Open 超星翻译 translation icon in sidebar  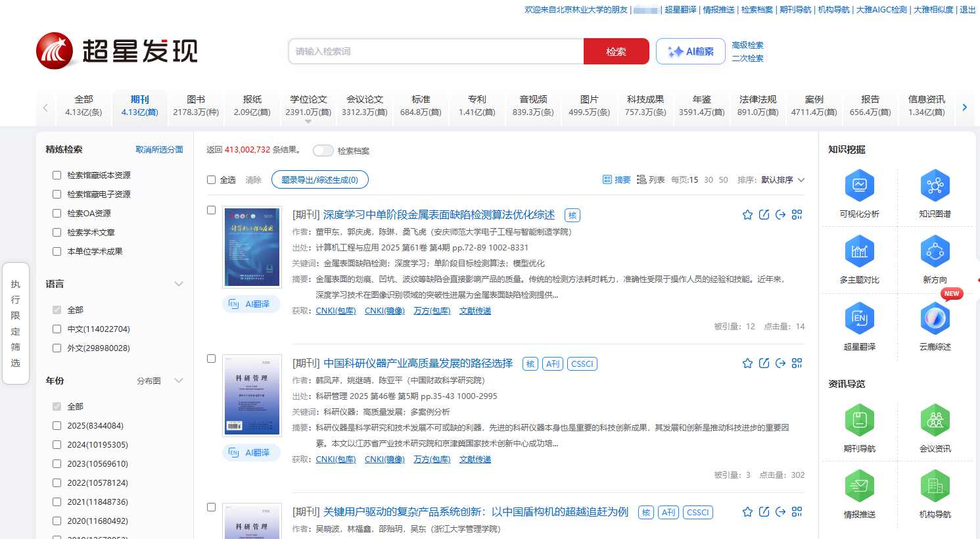pyautogui.click(x=859, y=318)
